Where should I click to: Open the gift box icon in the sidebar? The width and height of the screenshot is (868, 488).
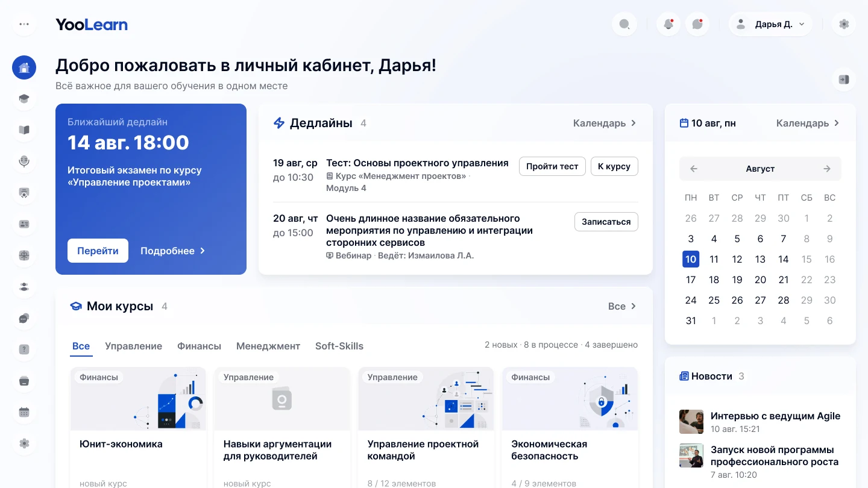coord(24,255)
